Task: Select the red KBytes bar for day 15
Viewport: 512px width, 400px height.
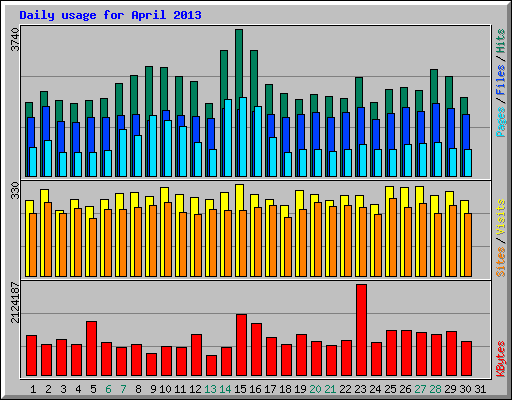Action: pyautogui.click(x=241, y=345)
